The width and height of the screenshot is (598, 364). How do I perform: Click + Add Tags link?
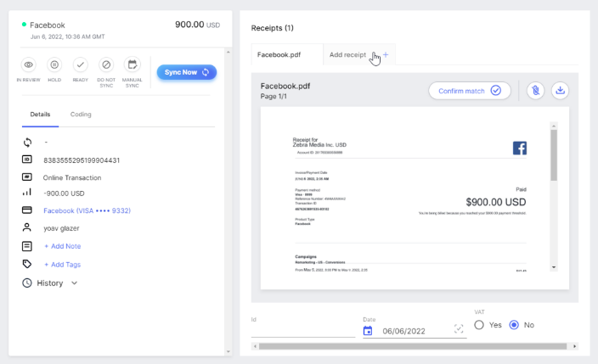[63, 265]
